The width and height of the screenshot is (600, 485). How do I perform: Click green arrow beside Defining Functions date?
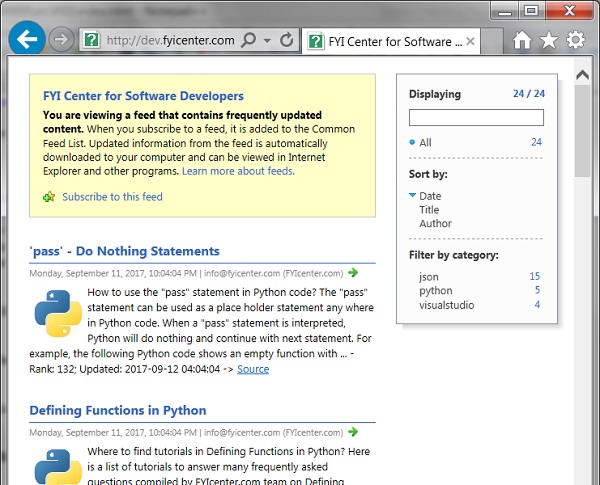tap(353, 432)
